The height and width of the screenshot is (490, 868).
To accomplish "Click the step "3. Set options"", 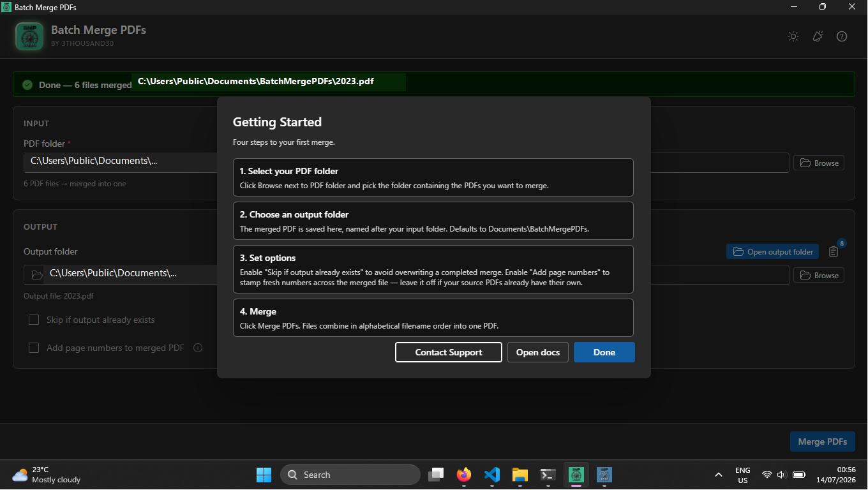I will [433, 269].
